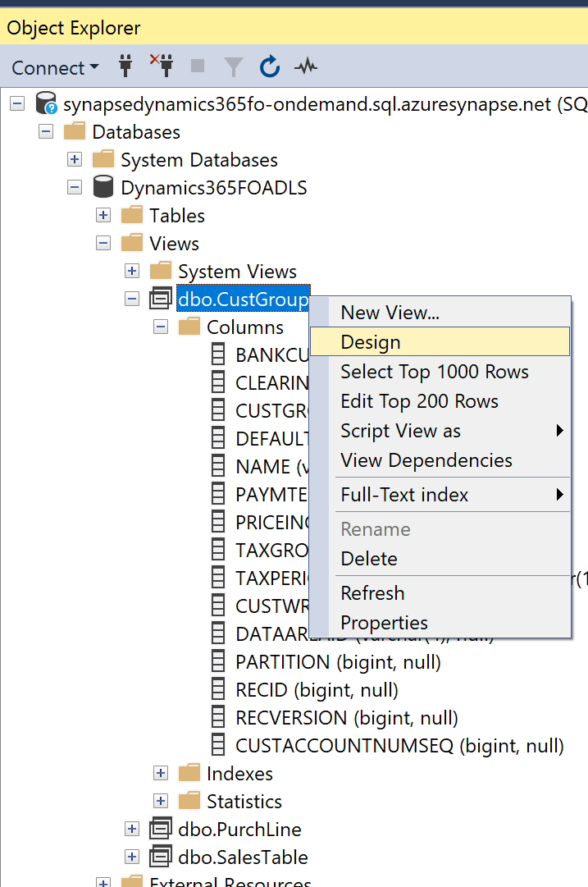Screen dimensions: 588x887
Task: Open the Connect dropdown
Action: tap(55, 68)
